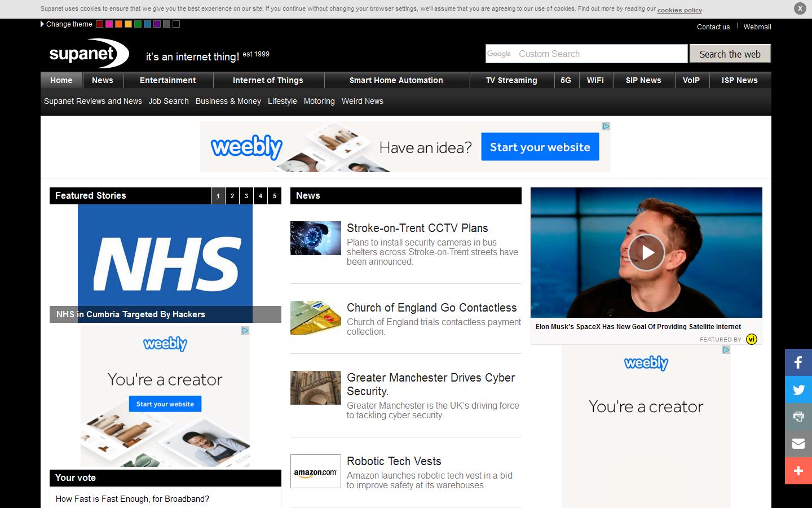
Task: Select the orange theme swatch
Action: (x=118, y=24)
